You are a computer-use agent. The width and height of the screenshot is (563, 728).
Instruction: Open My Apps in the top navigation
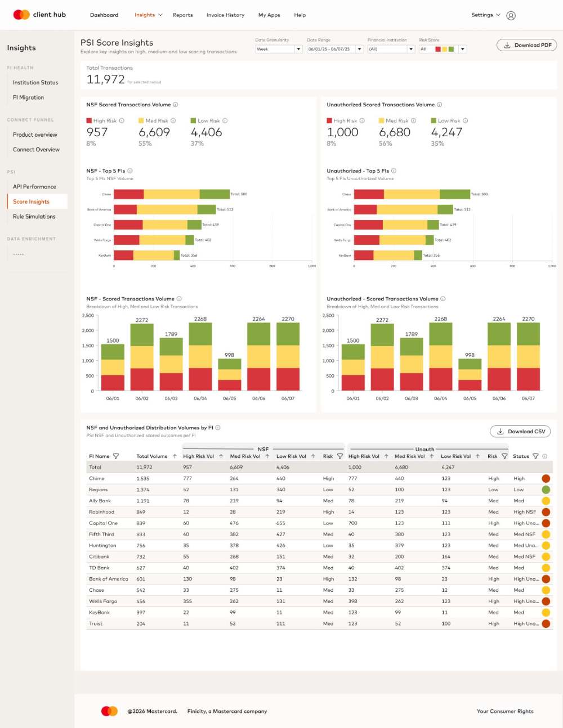(x=269, y=15)
